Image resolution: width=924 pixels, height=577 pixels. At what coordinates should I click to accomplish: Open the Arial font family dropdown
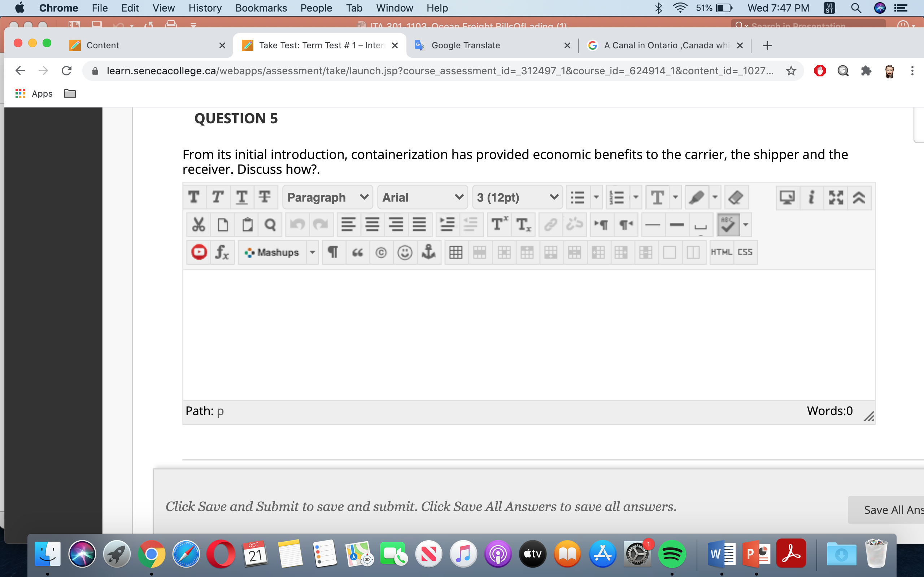422,197
